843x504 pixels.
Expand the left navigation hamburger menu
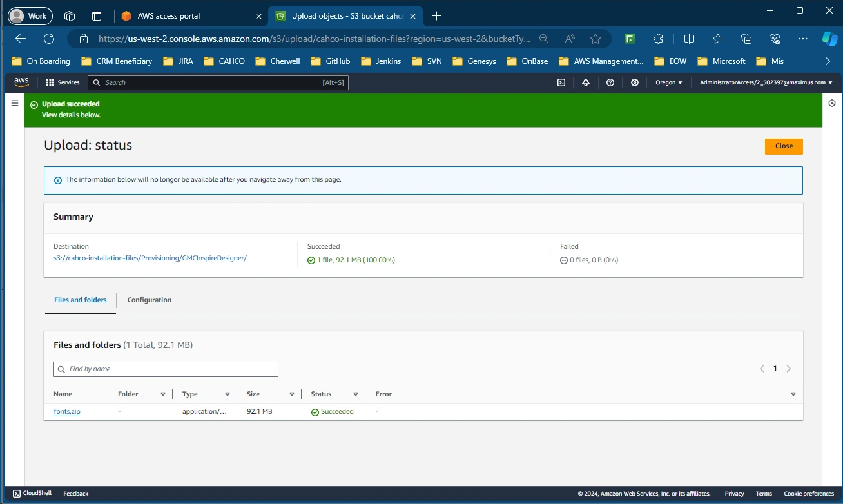point(15,103)
